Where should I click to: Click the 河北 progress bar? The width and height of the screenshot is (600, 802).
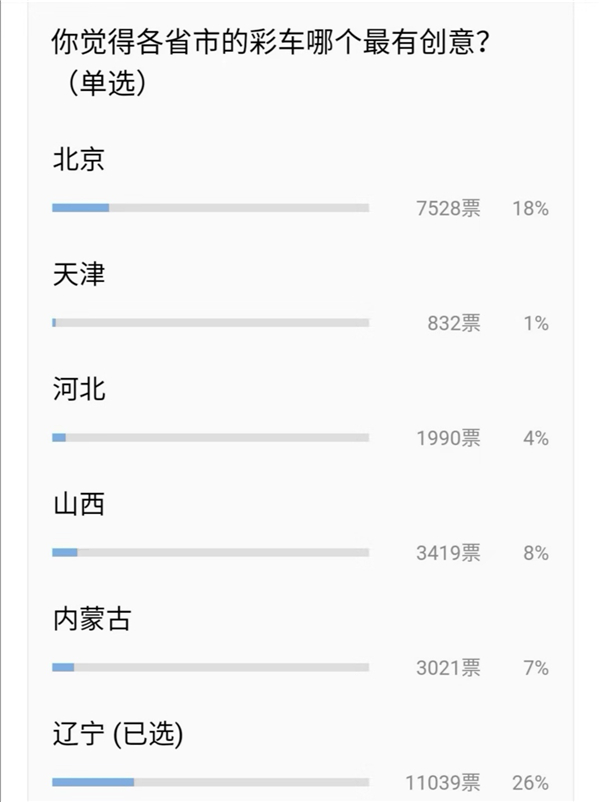click(212, 438)
